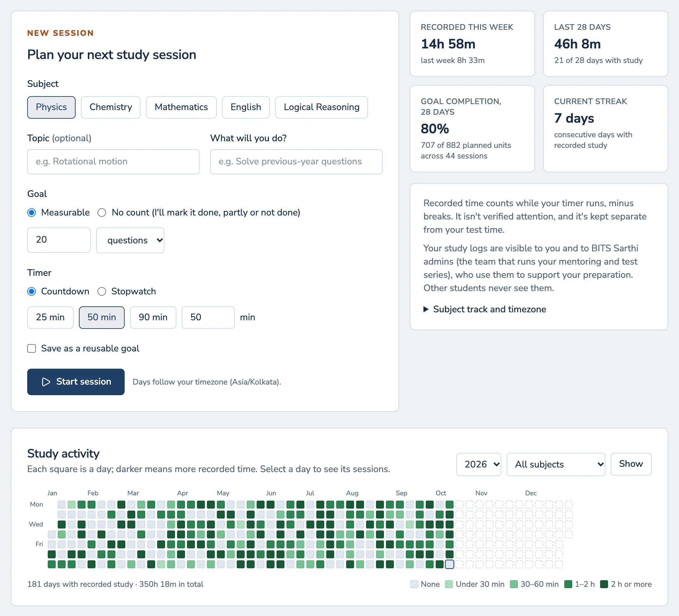The width and height of the screenshot is (679, 616).
Task: Select the Physics subject
Action: 51,107
